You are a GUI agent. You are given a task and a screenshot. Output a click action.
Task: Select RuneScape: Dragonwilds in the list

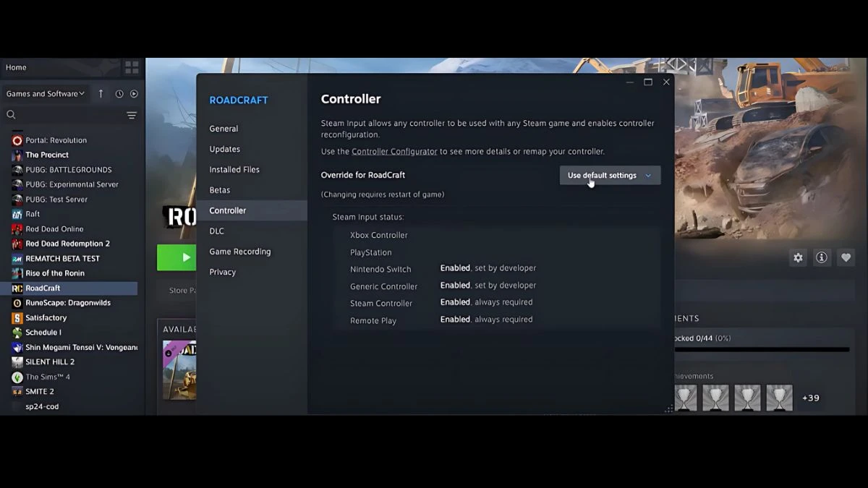click(69, 303)
